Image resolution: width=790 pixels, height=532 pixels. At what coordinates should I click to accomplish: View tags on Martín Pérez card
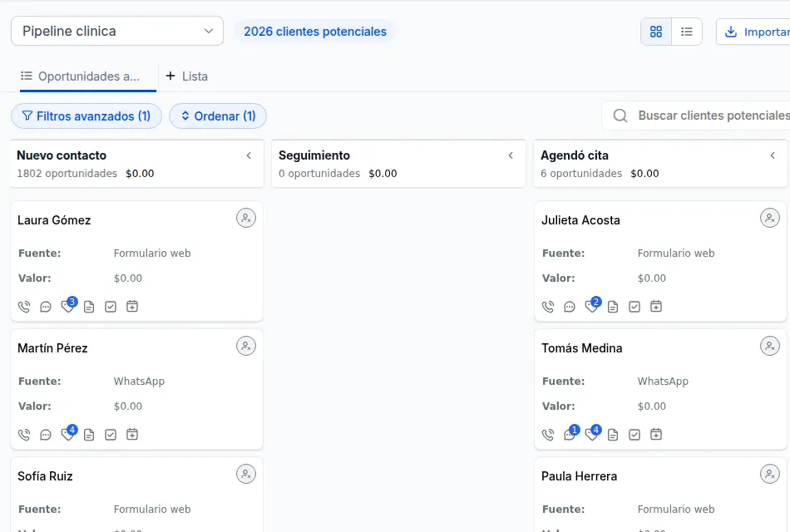point(68,433)
